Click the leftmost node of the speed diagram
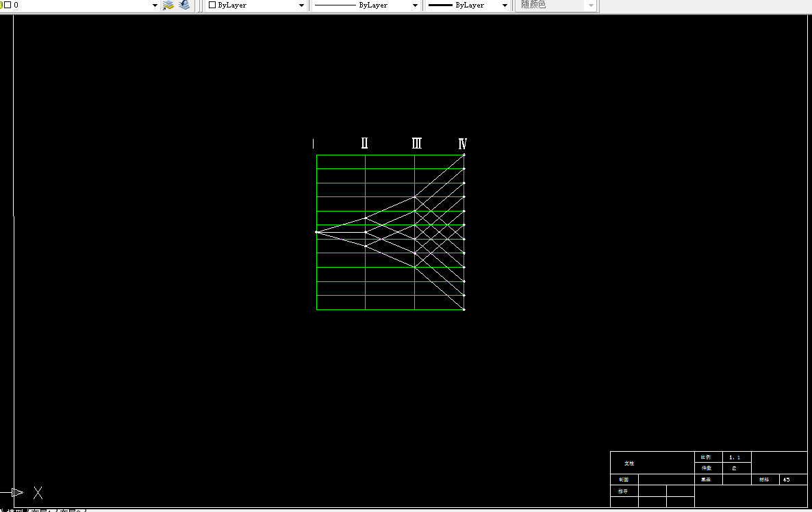Screen dimensions: 812x512 pos(316,232)
